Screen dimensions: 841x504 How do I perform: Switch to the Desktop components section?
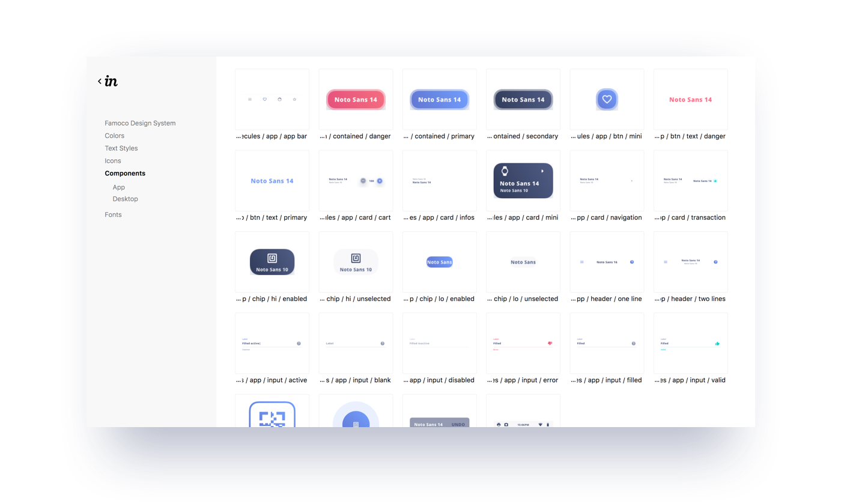[125, 199]
